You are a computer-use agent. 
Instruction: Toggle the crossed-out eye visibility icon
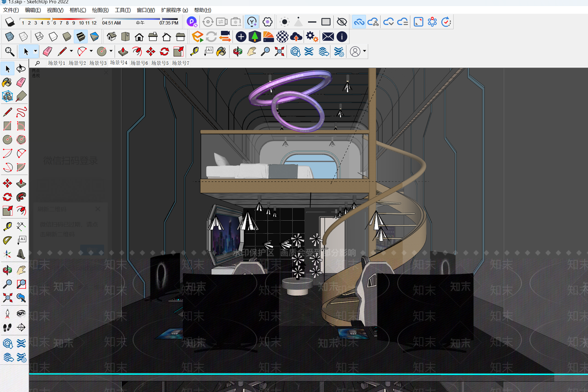coord(342,22)
